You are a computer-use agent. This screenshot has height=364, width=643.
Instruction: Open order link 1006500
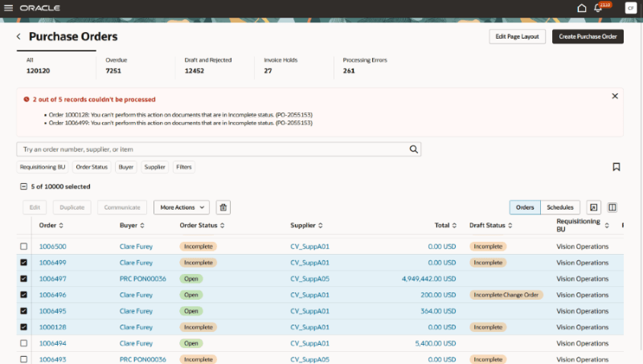tap(52, 247)
